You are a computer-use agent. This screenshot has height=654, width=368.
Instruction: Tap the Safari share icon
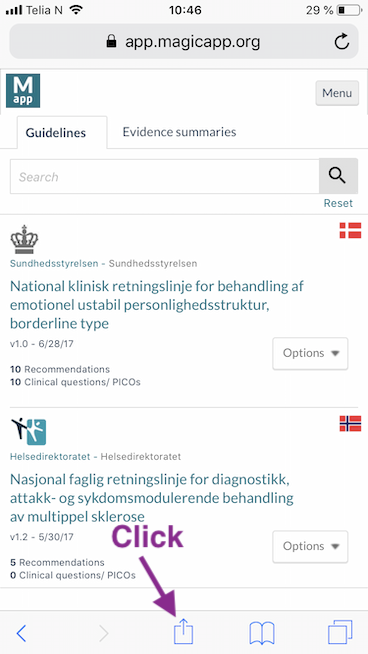pos(183,632)
